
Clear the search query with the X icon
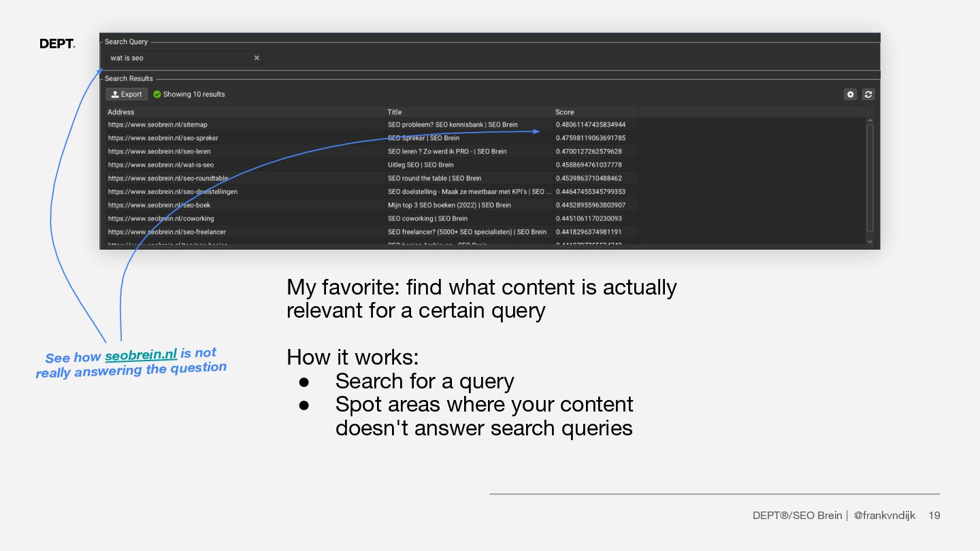point(257,58)
